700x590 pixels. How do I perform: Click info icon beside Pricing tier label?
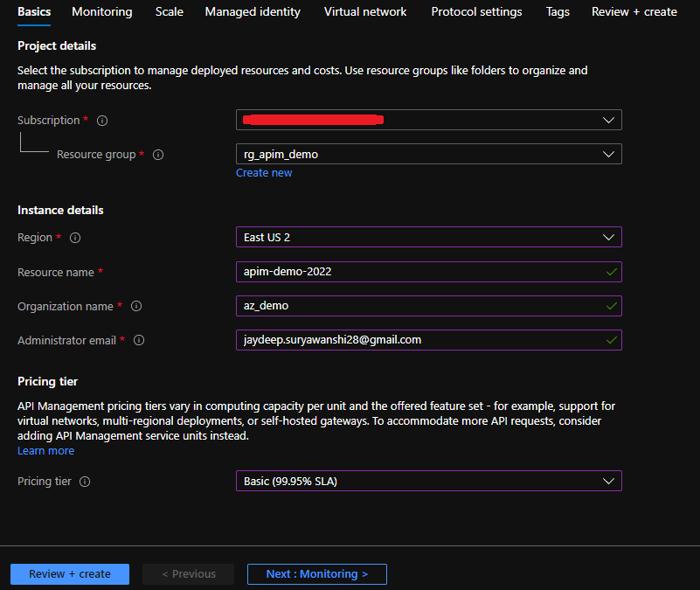tap(85, 482)
